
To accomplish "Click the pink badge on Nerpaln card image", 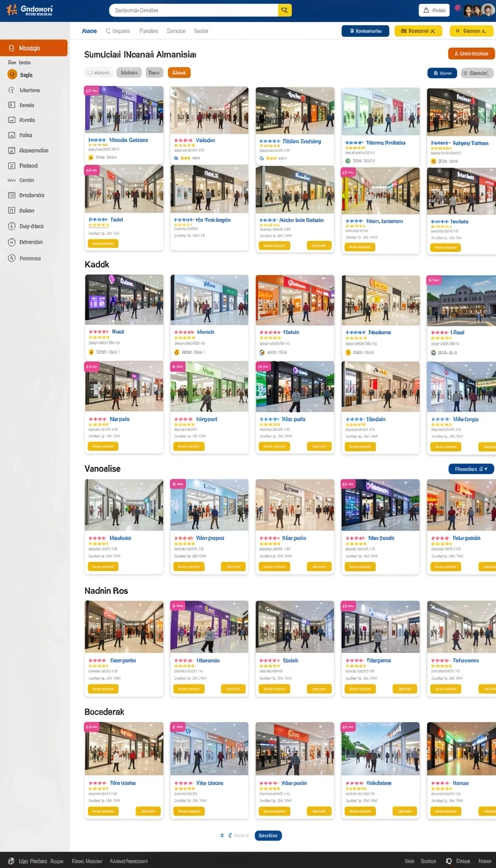I will pos(92,366).
